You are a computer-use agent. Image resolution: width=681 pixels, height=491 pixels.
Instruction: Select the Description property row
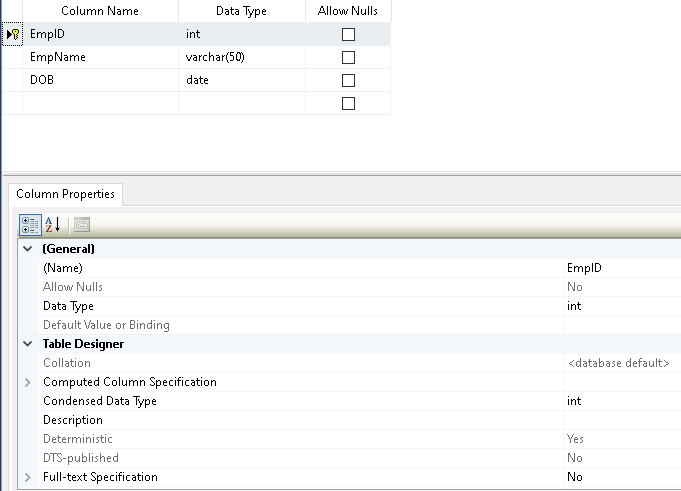[x=300, y=420]
